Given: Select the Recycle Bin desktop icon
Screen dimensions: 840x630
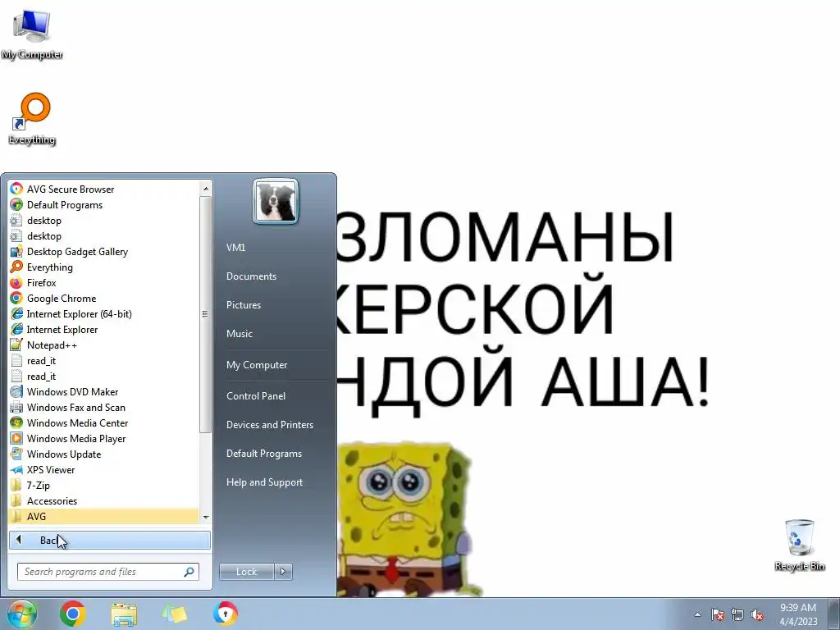Looking at the screenshot, I should (799, 545).
